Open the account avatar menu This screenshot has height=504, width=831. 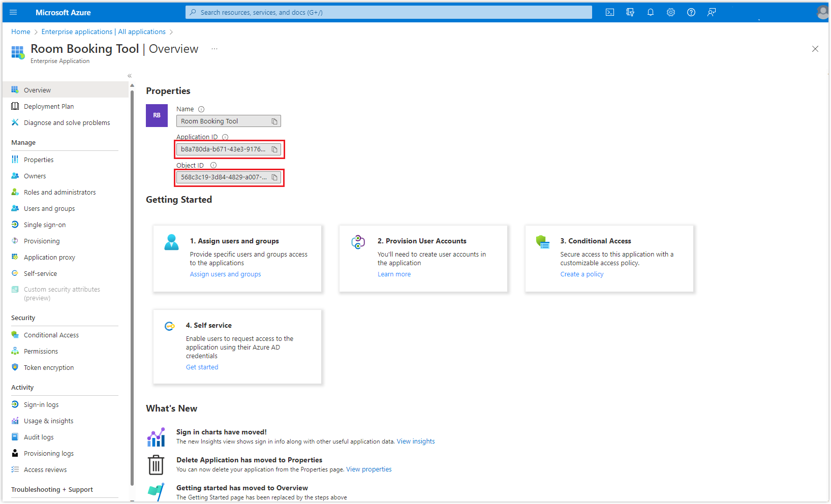(x=822, y=12)
